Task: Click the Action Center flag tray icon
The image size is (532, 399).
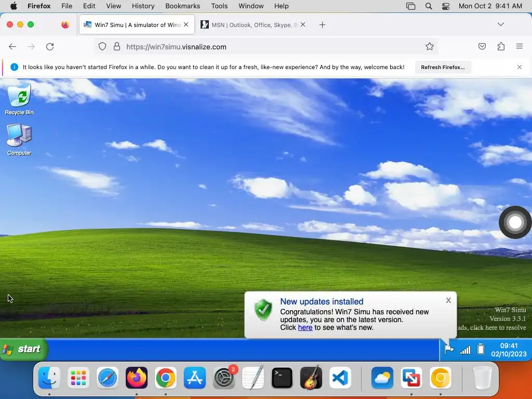Action: click(x=449, y=349)
